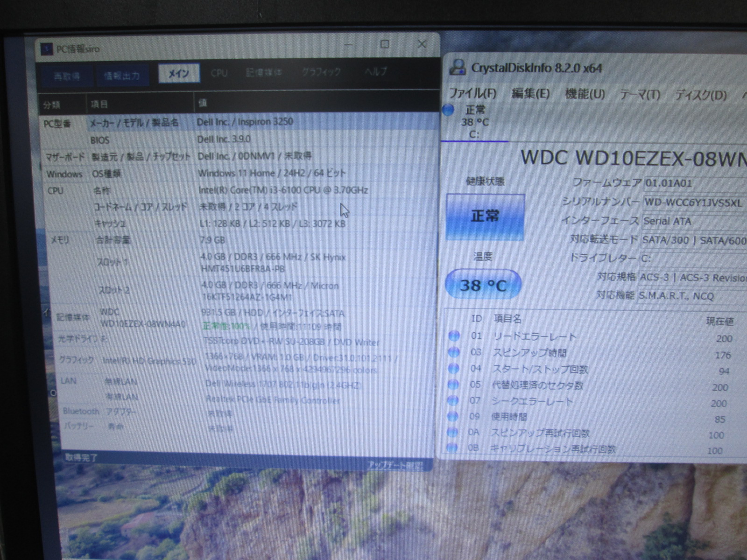747x560 pixels.
Task: Click the 情報出力 button
Action: click(122, 76)
